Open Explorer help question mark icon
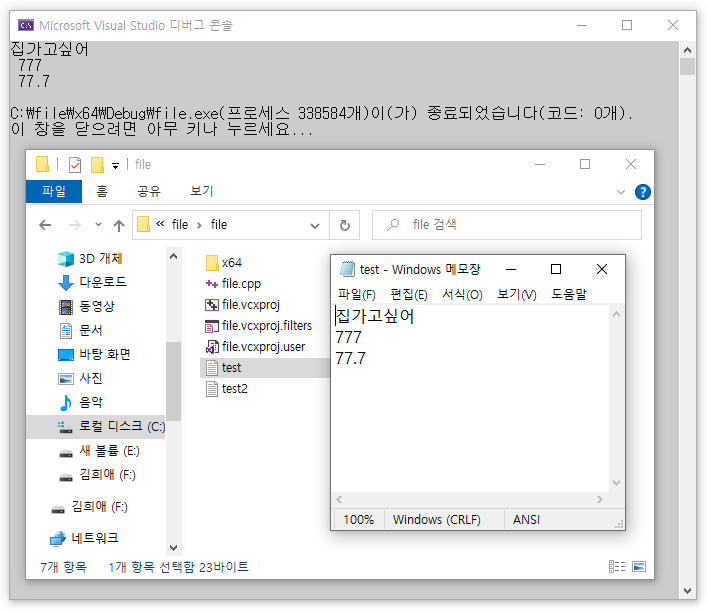 click(643, 192)
